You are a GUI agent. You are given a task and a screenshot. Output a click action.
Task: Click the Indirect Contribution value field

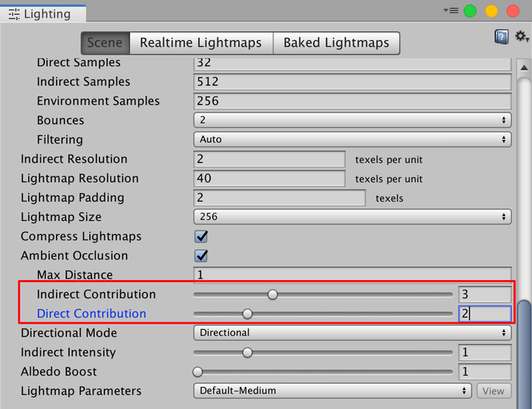[x=484, y=294]
